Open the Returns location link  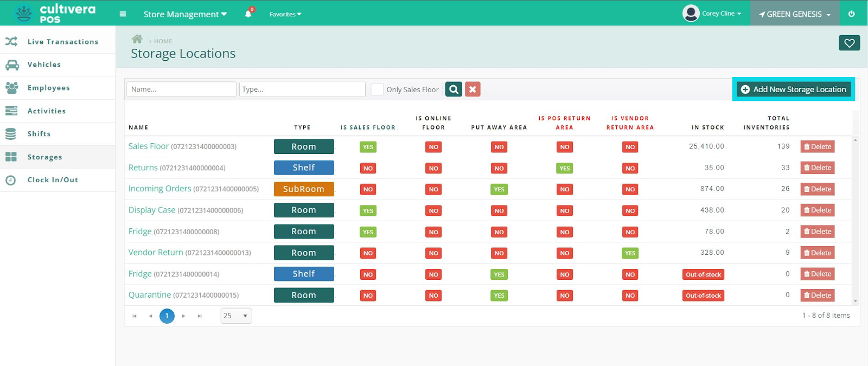pos(143,168)
